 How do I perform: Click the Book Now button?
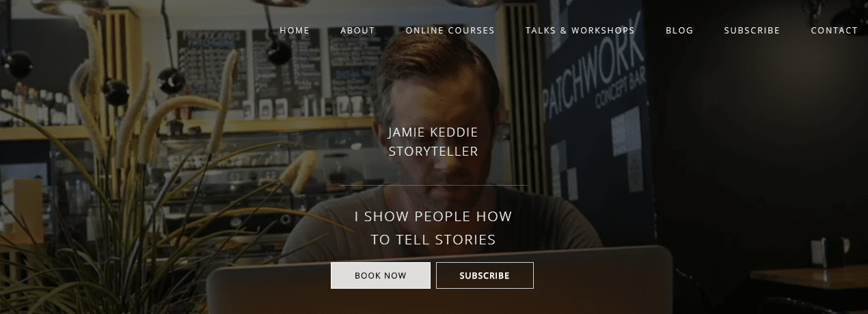381,276
